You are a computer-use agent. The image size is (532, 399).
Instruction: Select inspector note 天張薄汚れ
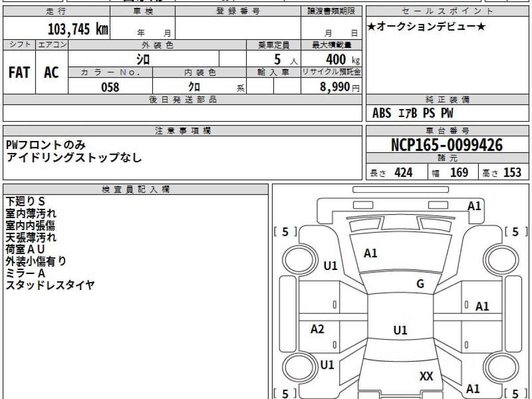coord(31,238)
